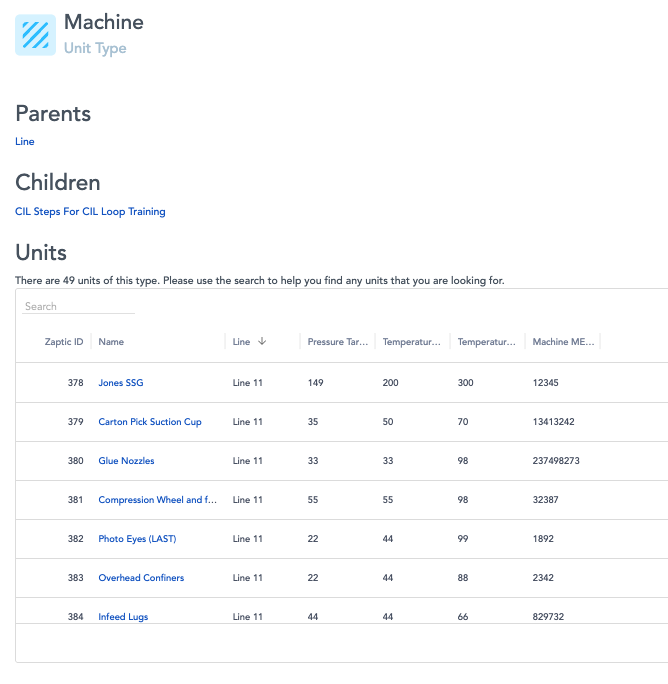Open the Compression Wheel unit link
This screenshot has width=668, height=684.
click(157, 500)
